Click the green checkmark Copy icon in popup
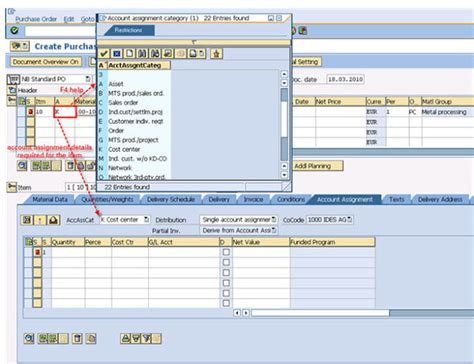This screenshot has height=364, width=474. 104,53
